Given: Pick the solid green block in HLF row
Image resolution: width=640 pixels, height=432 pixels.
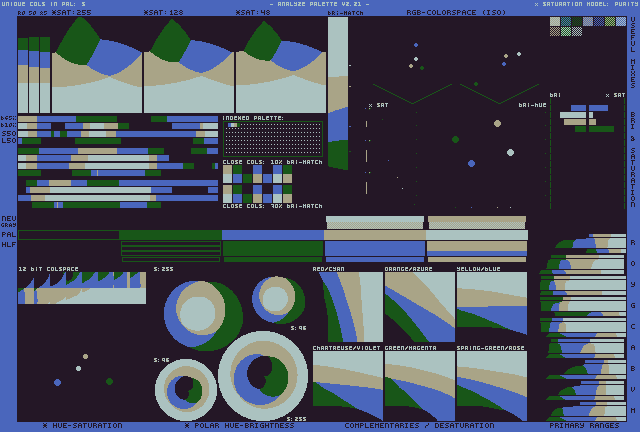Looking at the screenshot, I should coord(273,249).
